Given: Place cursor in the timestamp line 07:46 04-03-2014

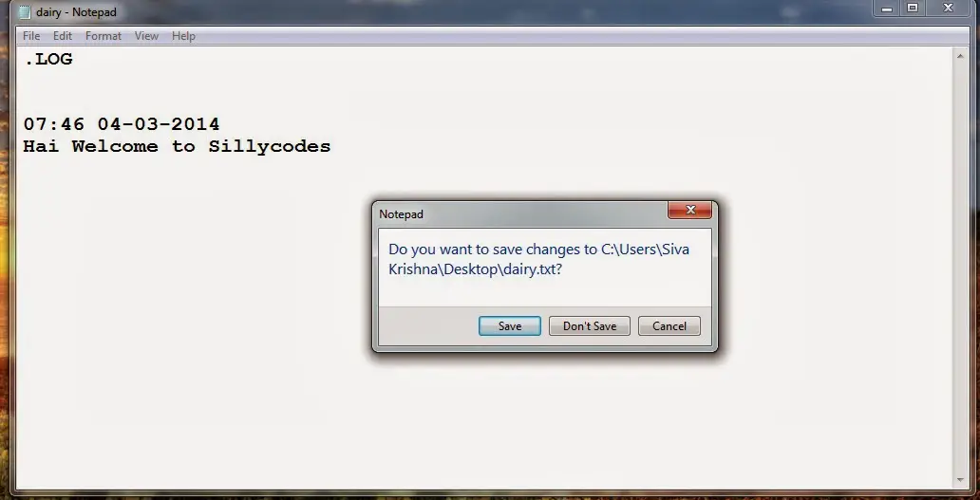Looking at the screenshot, I should click(x=122, y=124).
